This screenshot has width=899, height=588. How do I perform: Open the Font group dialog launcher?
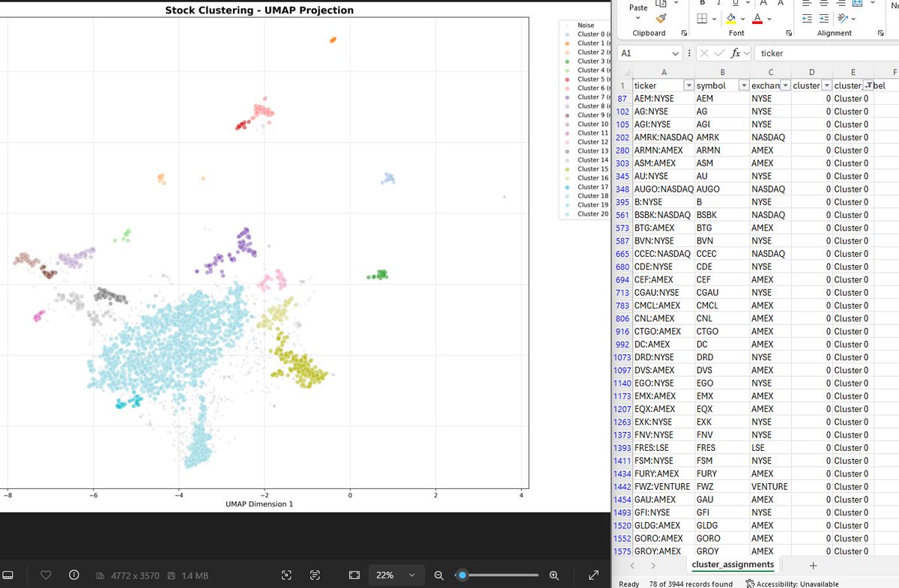tap(789, 33)
